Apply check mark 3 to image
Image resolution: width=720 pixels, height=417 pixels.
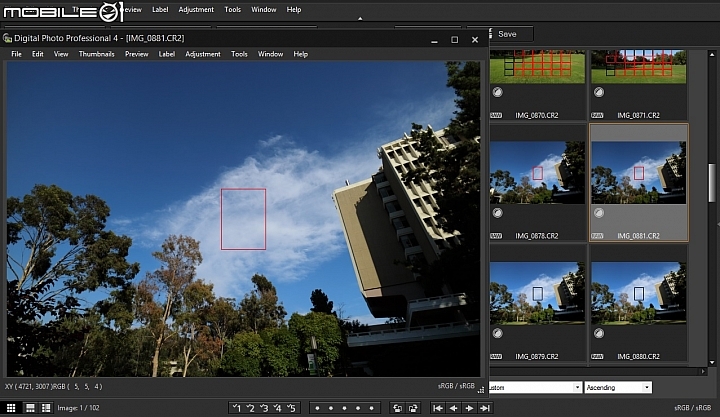click(x=264, y=408)
